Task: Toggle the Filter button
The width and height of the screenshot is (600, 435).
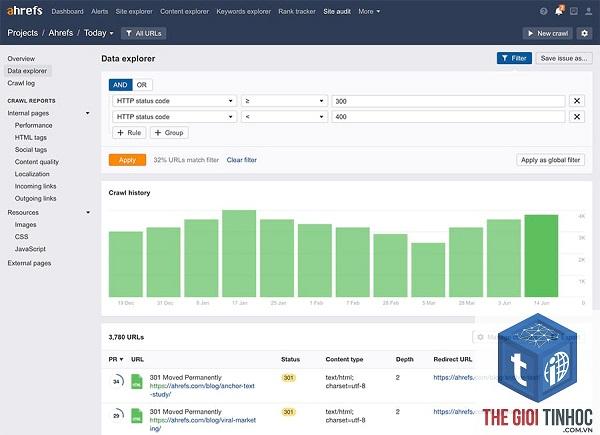Action: point(514,58)
